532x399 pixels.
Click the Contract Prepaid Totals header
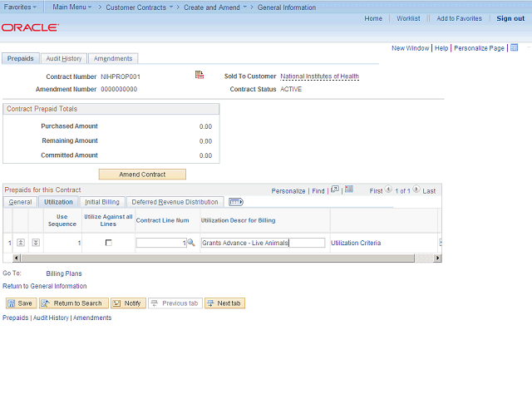click(111, 109)
